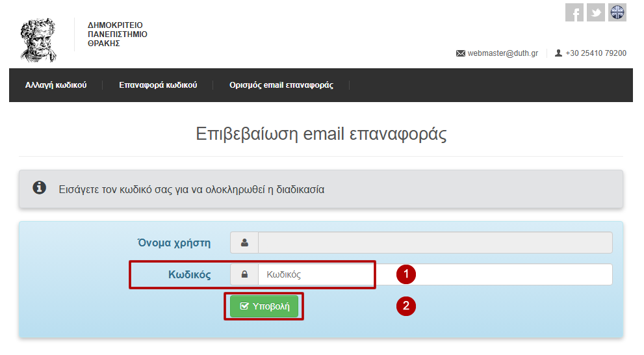Click the red number 2 annotation marker

point(406,306)
